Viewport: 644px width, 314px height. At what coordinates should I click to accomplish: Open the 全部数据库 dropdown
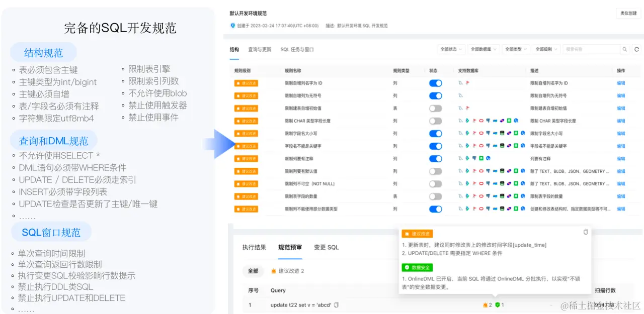[x=484, y=49]
